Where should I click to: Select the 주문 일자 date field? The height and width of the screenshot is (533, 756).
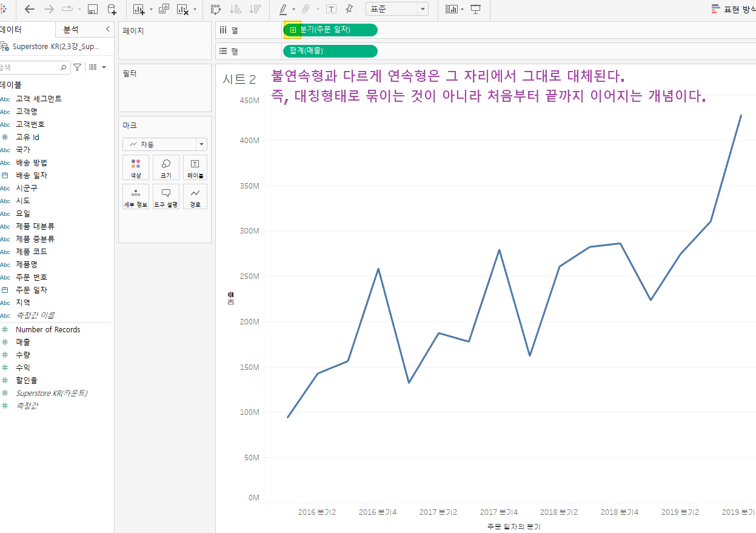click(32, 290)
